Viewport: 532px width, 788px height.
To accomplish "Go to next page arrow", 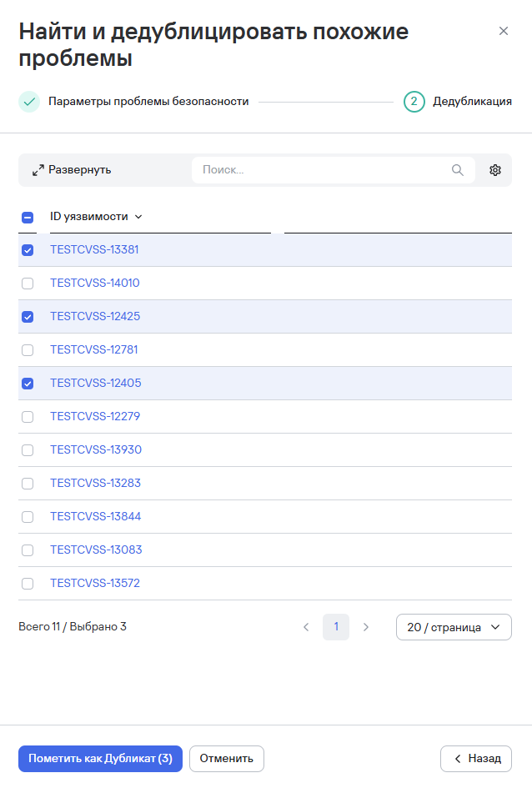I will [366, 627].
